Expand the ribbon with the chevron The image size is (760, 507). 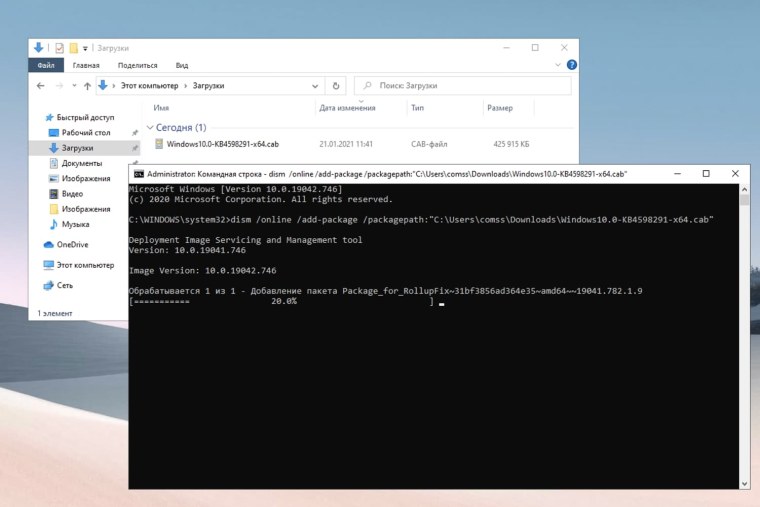pyautogui.click(x=558, y=66)
